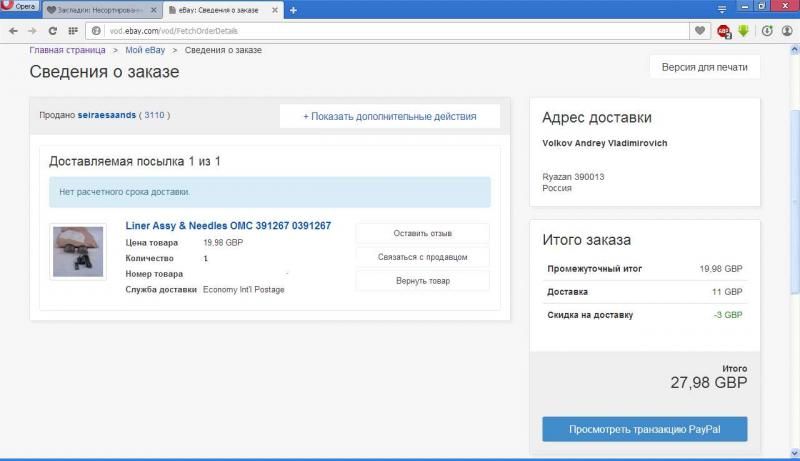Open seller seiraesaands profile link

[x=105, y=115]
